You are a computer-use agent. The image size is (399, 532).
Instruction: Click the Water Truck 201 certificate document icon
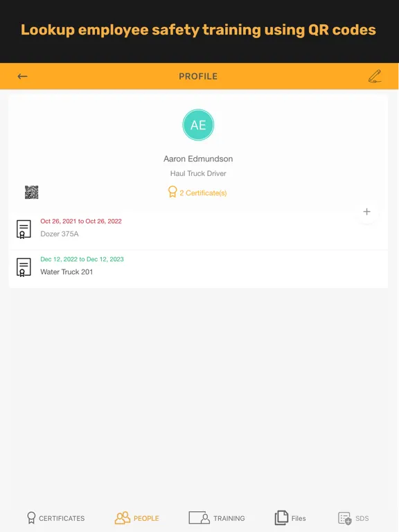[x=24, y=267]
